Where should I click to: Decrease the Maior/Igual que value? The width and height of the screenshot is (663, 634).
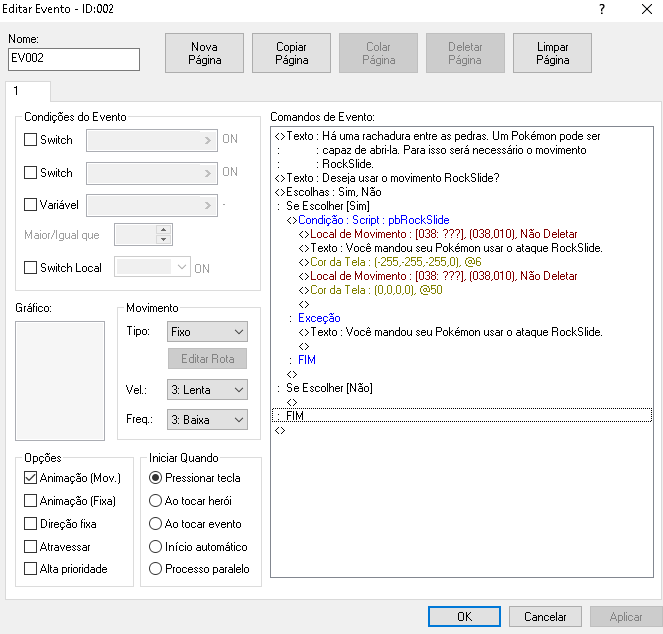(164, 239)
